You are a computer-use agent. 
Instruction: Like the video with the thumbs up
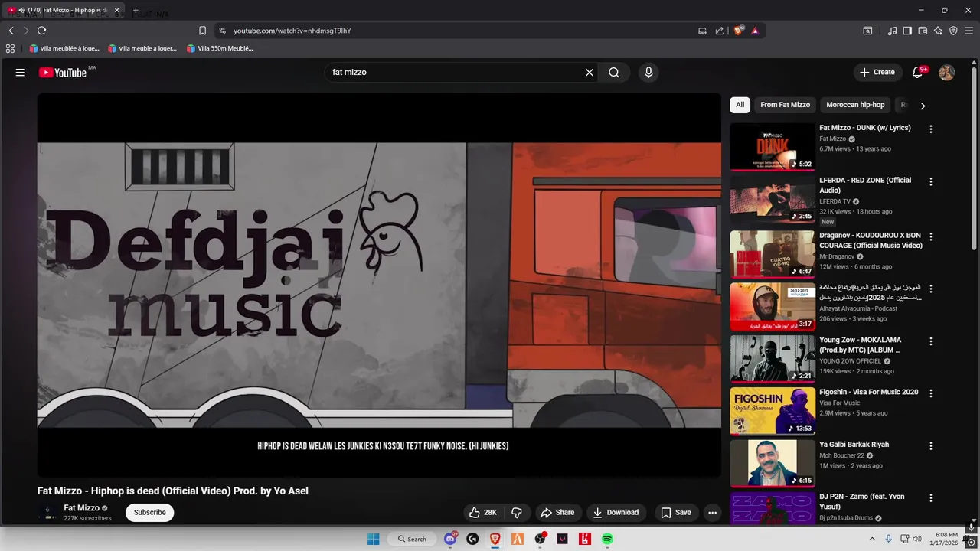(483, 512)
